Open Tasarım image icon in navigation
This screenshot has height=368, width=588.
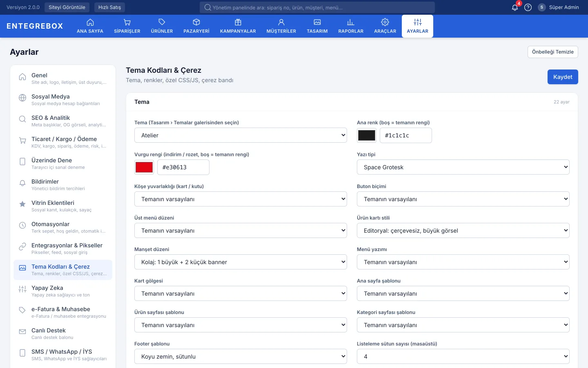click(317, 22)
